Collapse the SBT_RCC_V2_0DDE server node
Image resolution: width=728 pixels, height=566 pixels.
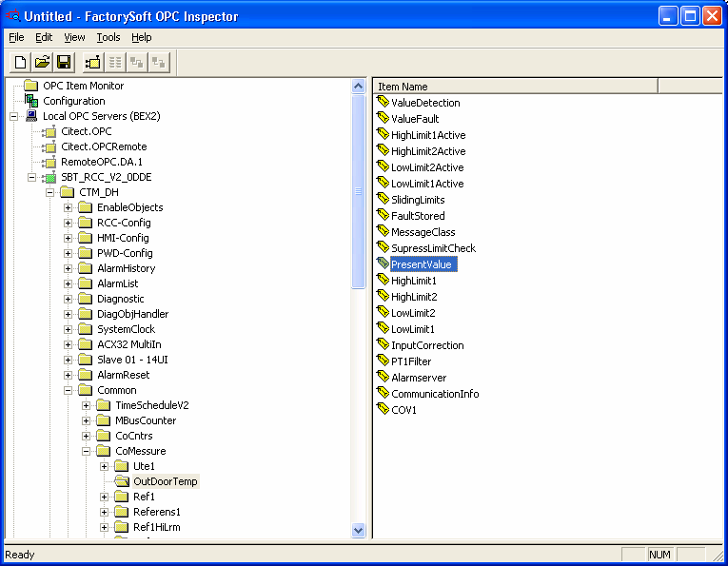coord(31,177)
